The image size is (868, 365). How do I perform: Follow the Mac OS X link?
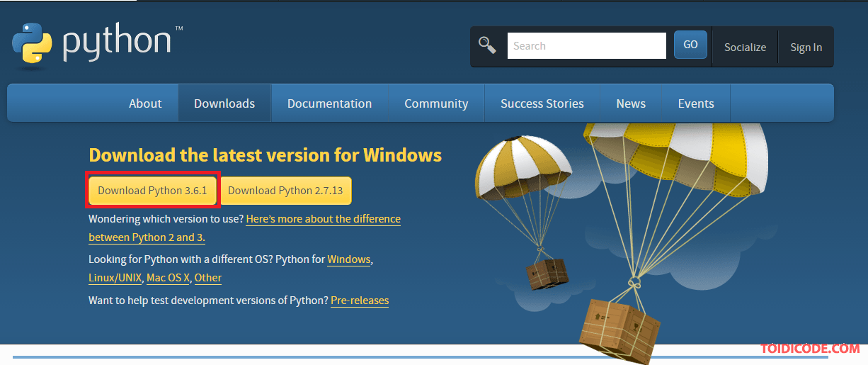[168, 278]
